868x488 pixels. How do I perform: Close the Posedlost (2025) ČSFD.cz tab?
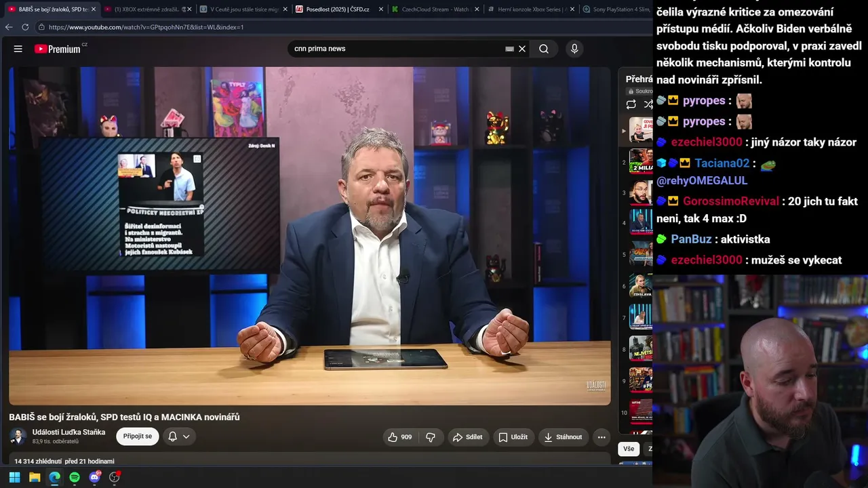click(381, 9)
